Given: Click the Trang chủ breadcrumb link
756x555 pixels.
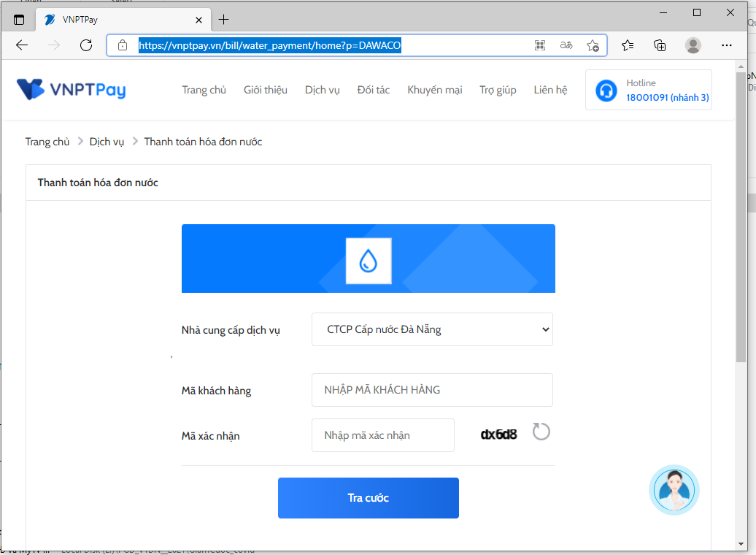Looking at the screenshot, I should point(47,142).
